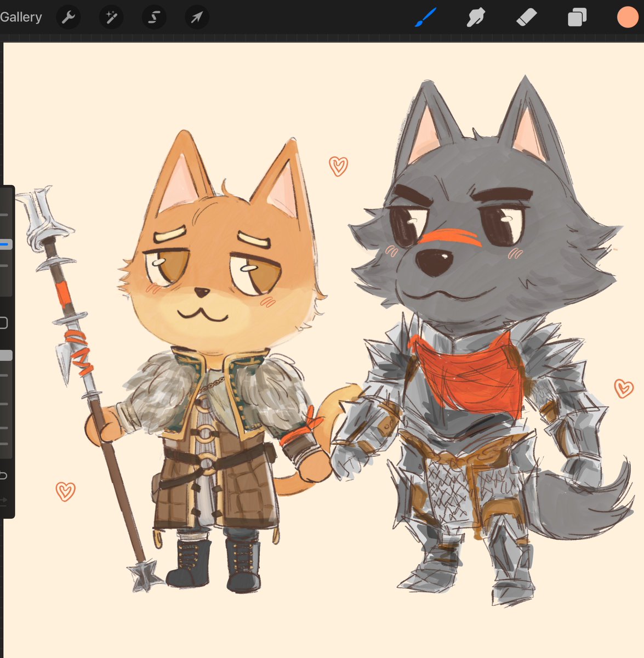Open the active color picker circle
This screenshot has width=644, height=658.
628,17
